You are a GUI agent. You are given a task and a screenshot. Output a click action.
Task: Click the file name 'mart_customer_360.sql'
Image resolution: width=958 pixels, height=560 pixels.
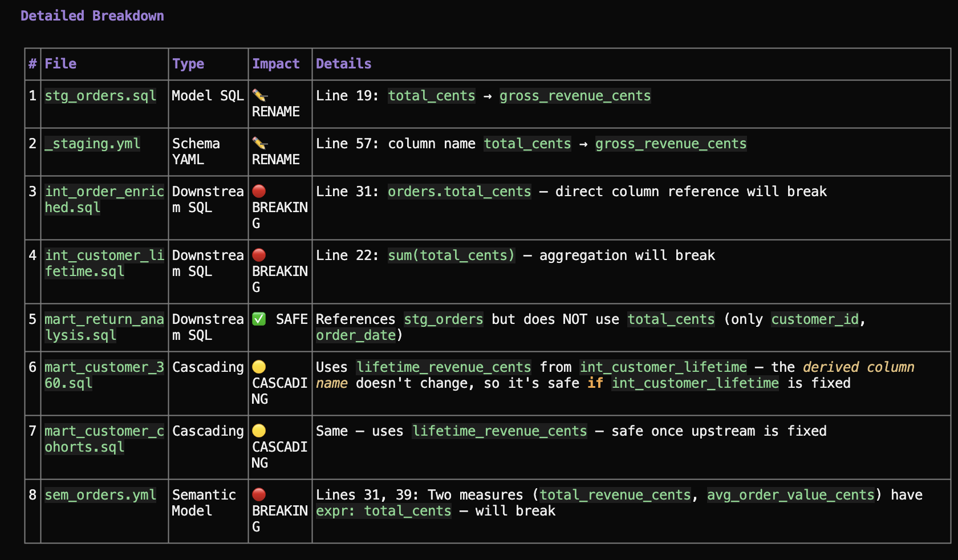pyautogui.click(x=104, y=375)
